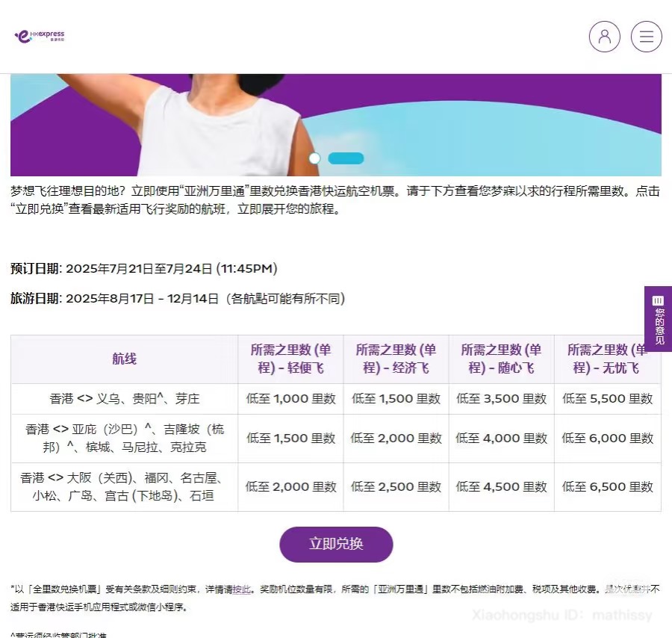
Task: Click the 预订日期 booking date line
Action: [x=144, y=268]
